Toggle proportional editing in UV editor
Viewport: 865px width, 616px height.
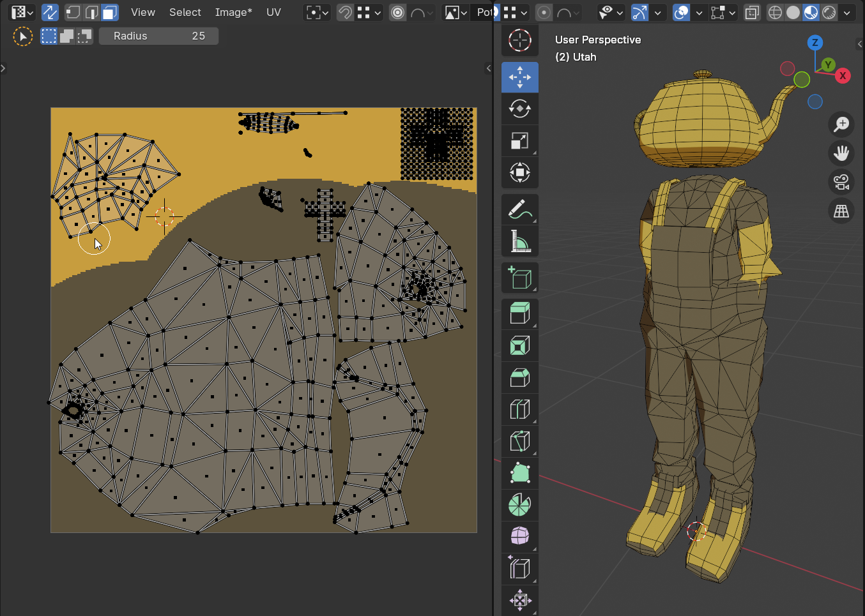[397, 12]
